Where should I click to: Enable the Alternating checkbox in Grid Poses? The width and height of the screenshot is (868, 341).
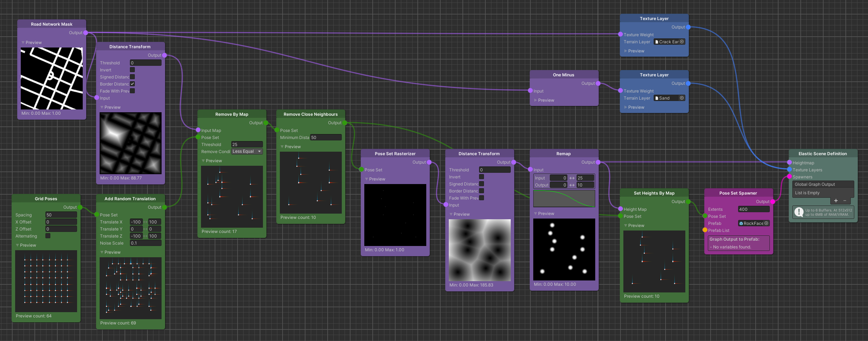tap(48, 236)
